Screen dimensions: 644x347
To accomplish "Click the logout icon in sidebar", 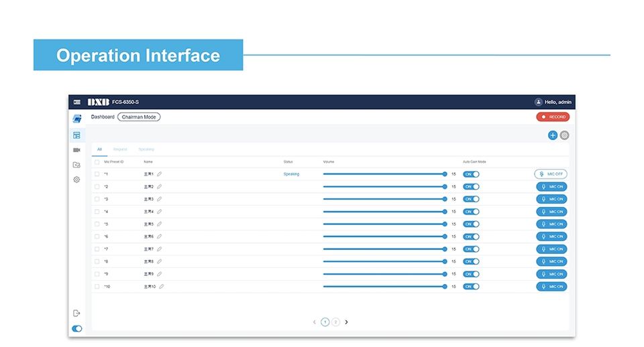I will [76, 314].
